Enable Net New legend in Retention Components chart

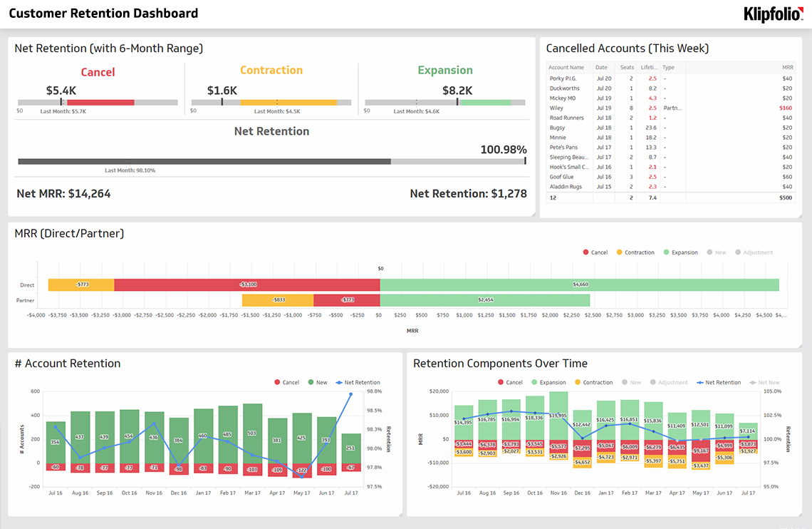(765, 382)
